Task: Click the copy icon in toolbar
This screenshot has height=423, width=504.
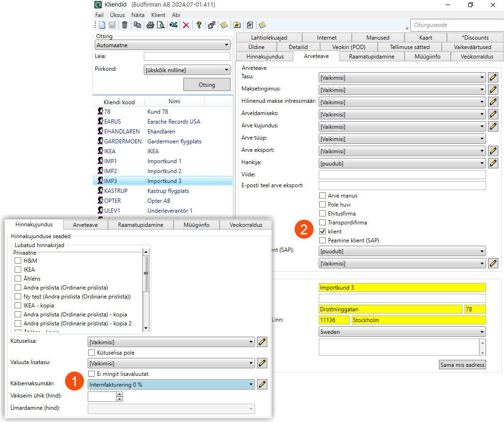Action: point(137,25)
